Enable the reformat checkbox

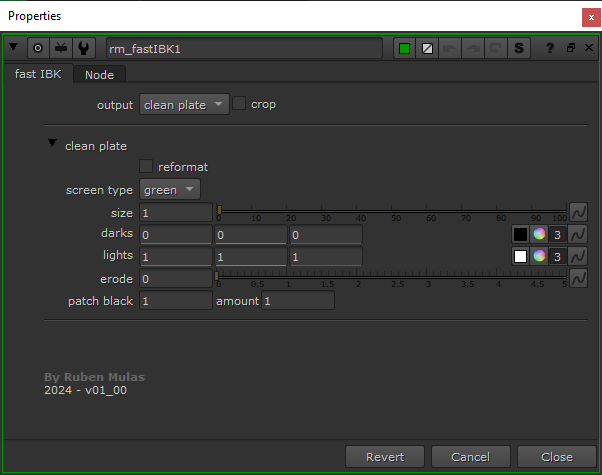coord(147,166)
